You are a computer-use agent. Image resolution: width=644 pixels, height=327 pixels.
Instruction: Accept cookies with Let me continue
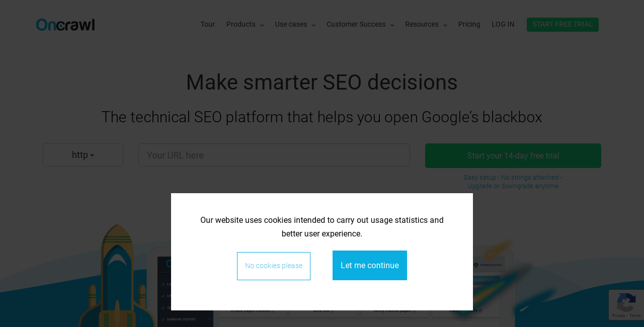pos(370,265)
